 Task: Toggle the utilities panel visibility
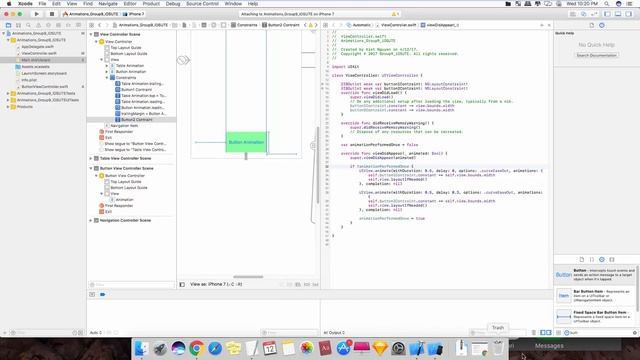tap(629, 14)
